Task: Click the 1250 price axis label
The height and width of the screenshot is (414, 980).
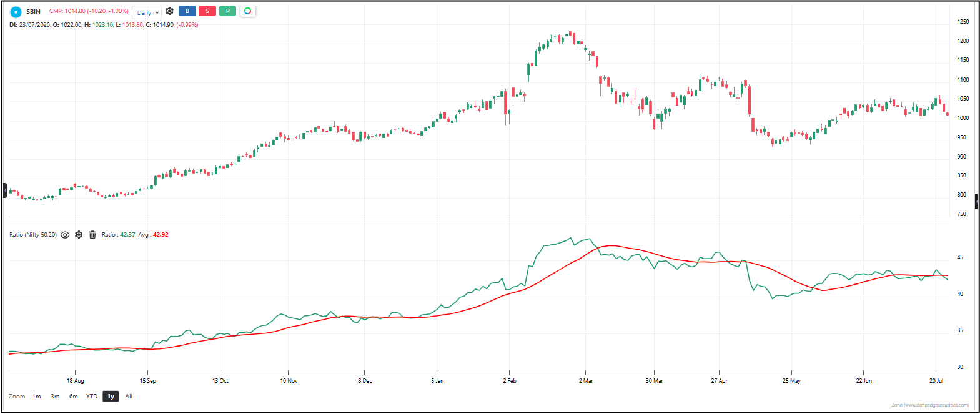Action: tap(963, 22)
